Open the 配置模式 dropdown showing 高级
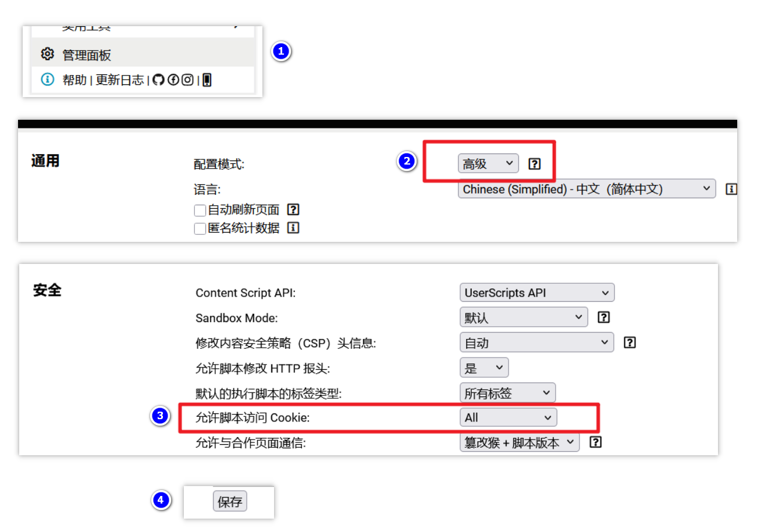Viewport: 782px width, 532px height. 488,163
